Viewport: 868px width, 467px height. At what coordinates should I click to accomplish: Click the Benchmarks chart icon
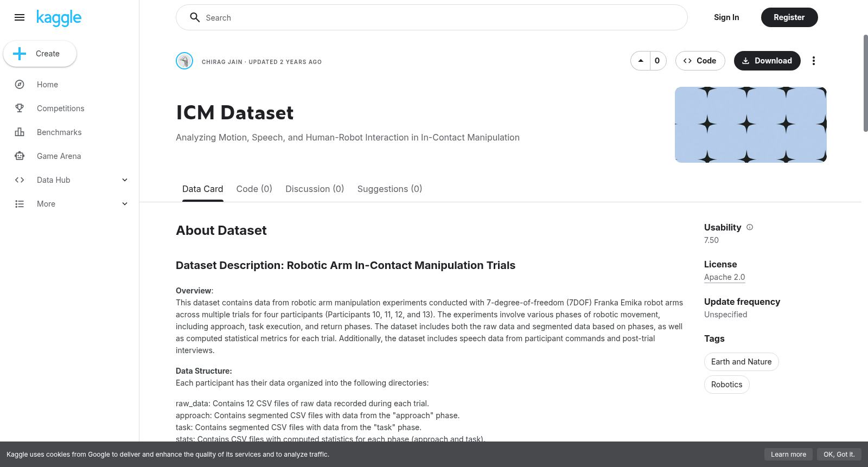pyautogui.click(x=20, y=132)
